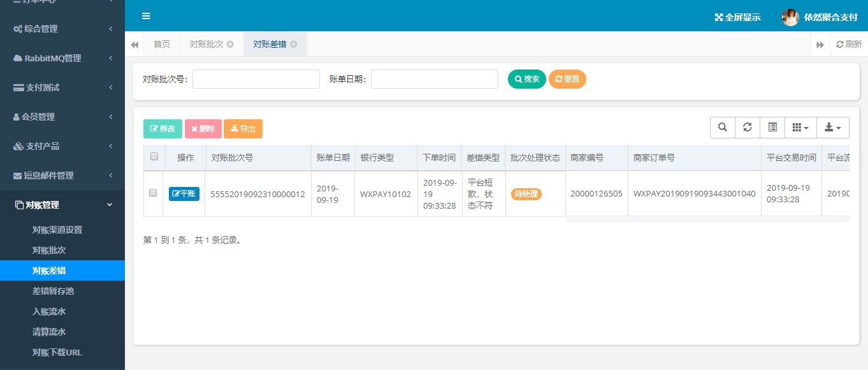Click the 对账管理 copy icon
This screenshot has width=868, height=370.
click(18, 205)
